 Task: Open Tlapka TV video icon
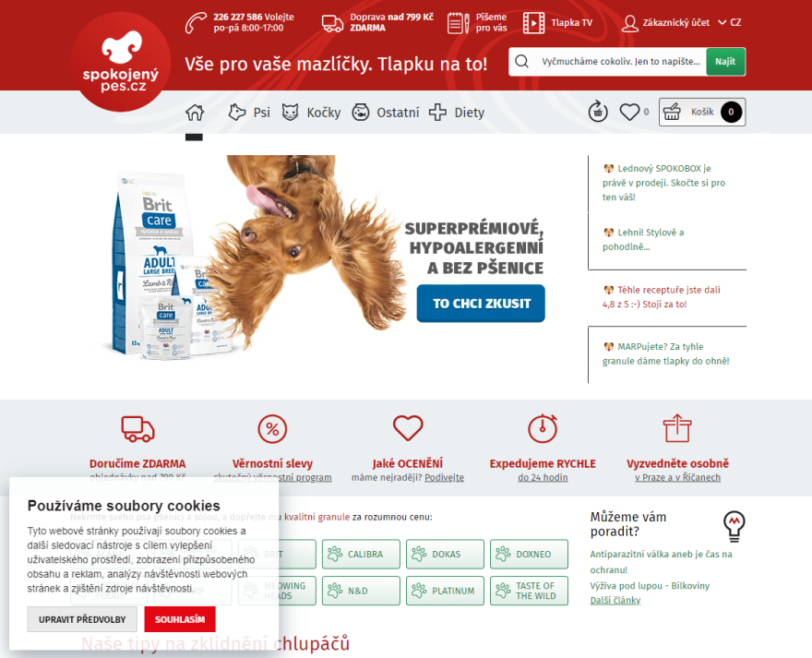[x=533, y=23]
